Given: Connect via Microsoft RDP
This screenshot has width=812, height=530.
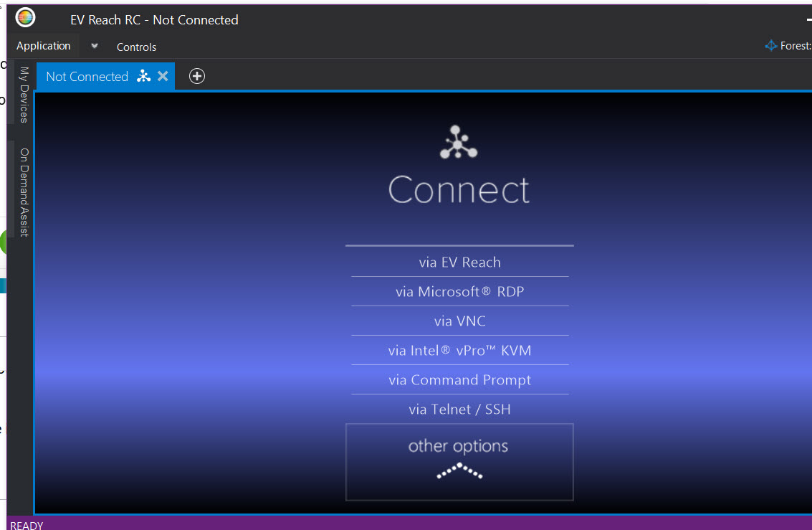Looking at the screenshot, I should point(459,292).
